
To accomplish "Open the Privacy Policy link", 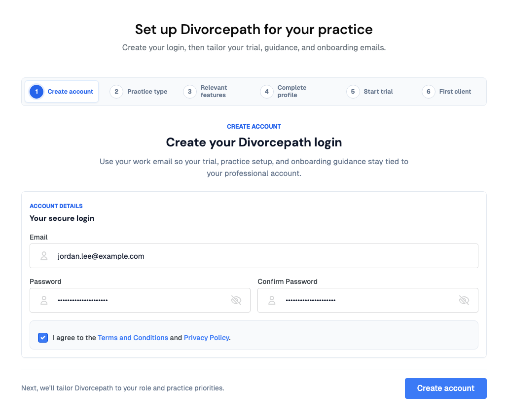I will [x=206, y=338].
